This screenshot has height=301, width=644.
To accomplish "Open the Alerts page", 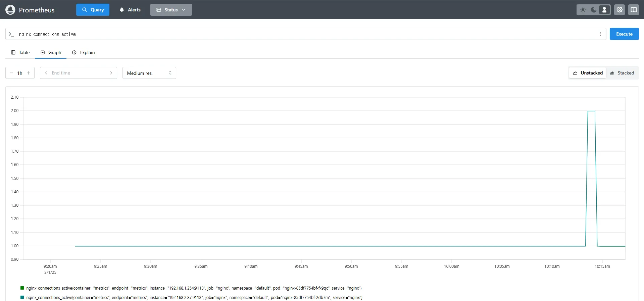I will click(x=130, y=10).
